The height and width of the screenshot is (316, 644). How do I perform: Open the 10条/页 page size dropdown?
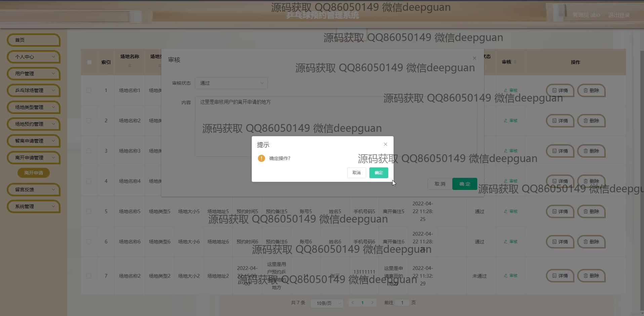327,303
